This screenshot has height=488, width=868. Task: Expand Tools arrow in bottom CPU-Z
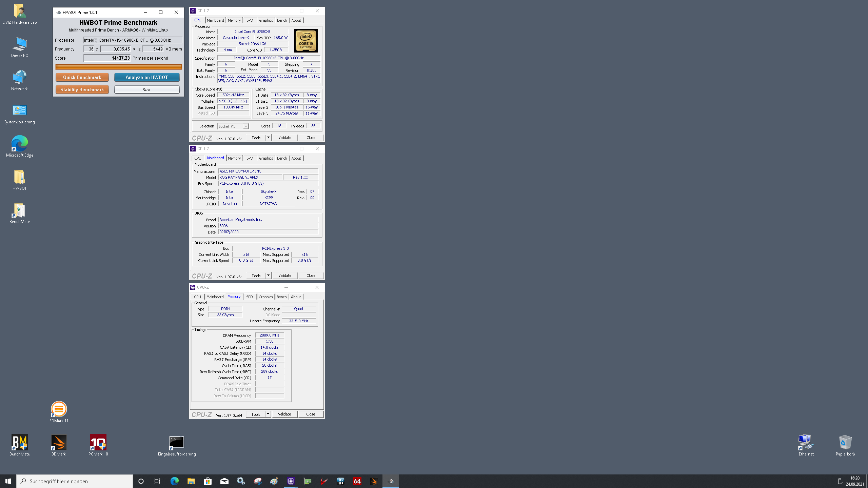[268, 414]
